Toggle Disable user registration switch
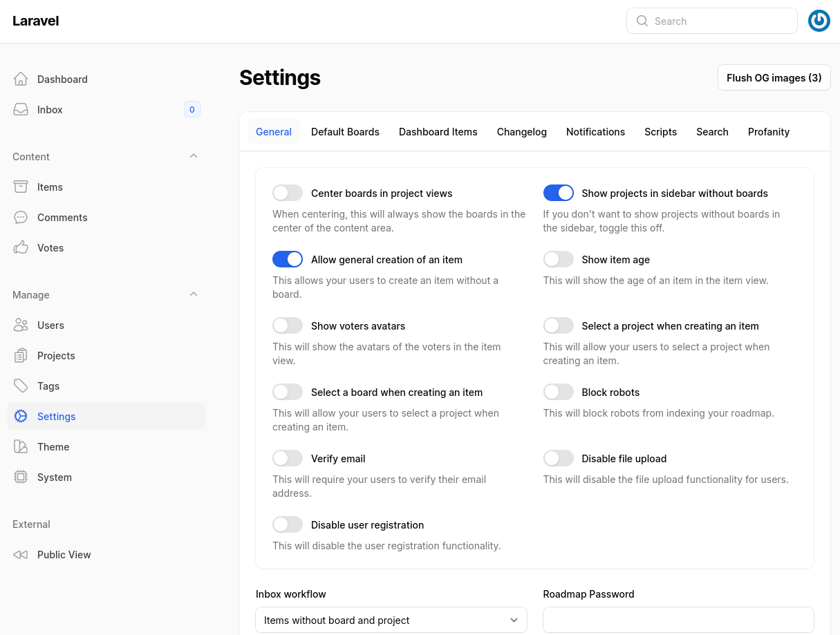840x635 pixels. pyautogui.click(x=288, y=524)
